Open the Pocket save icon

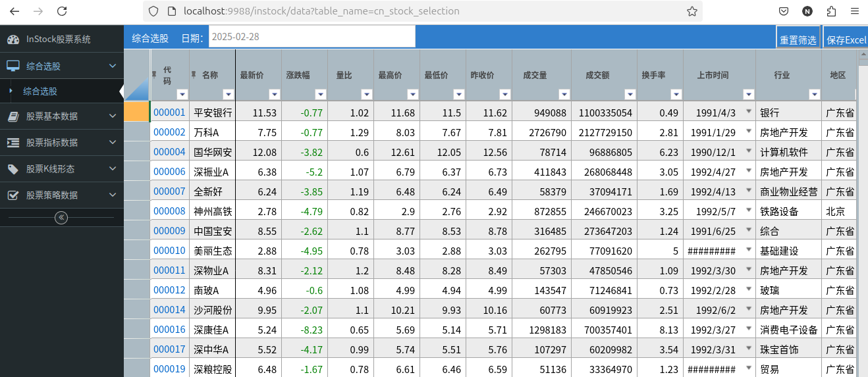click(x=784, y=11)
